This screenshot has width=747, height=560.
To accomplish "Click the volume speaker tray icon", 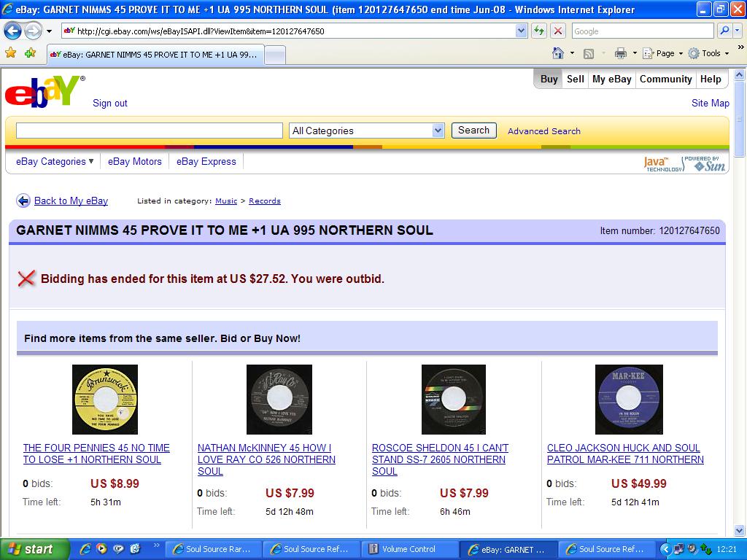I will coord(692,550).
